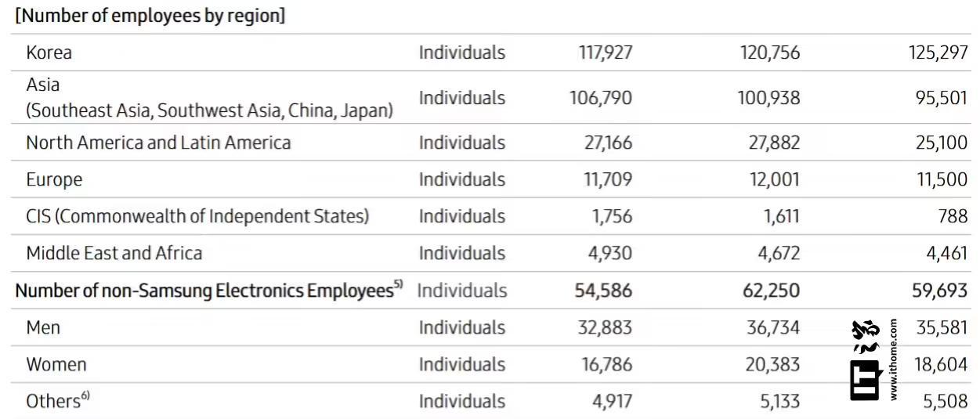Click the ithome watermark logo
The height and width of the screenshot is (419, 980).
866,361
